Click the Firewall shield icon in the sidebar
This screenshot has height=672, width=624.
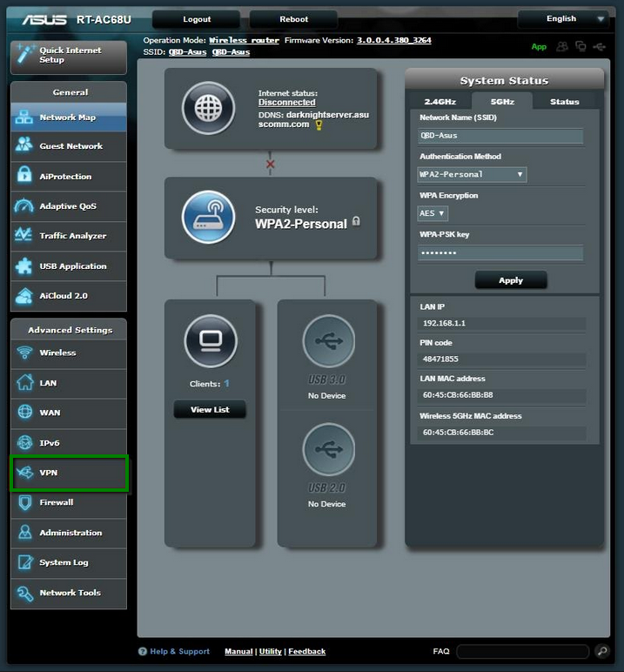pyautogui.click(x=25, y=502)
